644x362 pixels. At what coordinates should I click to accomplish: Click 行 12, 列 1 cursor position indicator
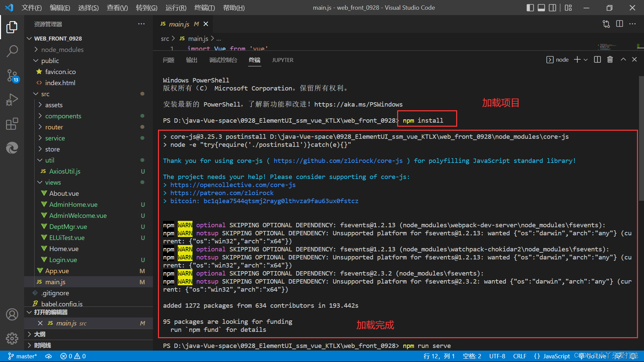(x=439, y=356)
